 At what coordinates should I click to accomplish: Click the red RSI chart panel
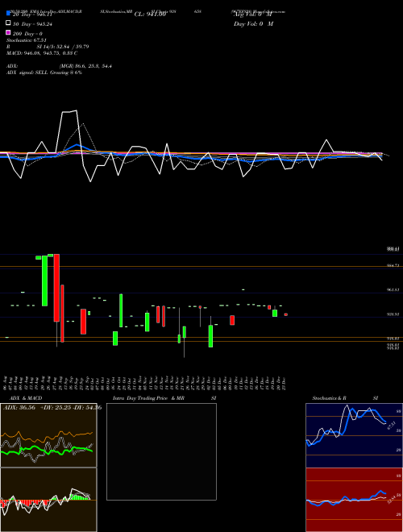tap(354, 500)
